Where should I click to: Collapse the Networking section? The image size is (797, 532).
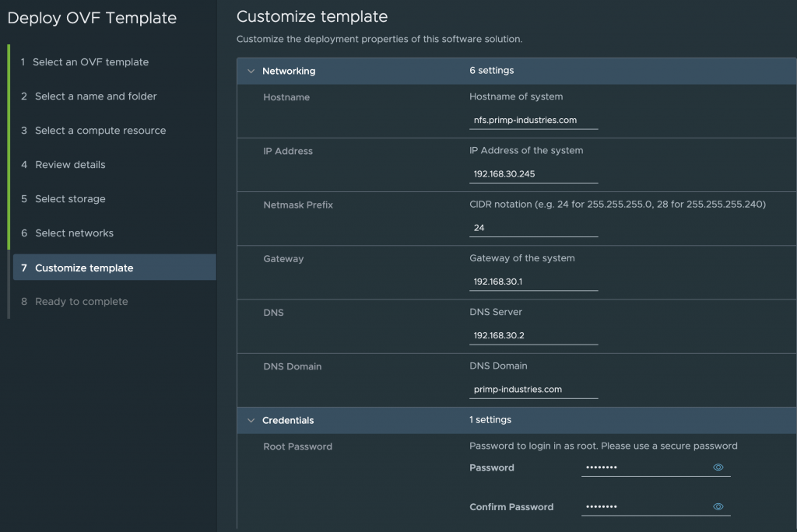tap(251, 71)
